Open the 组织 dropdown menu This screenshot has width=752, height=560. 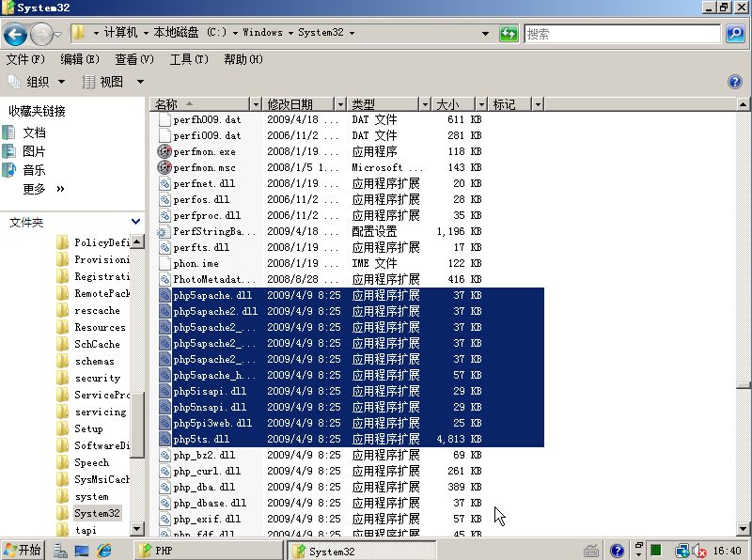(x=36, y=82)
